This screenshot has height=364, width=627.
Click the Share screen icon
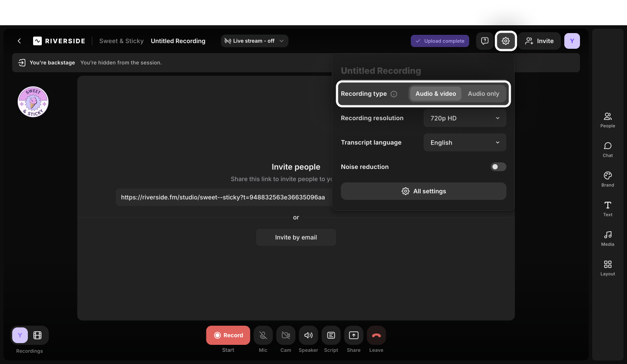(354, 335)
